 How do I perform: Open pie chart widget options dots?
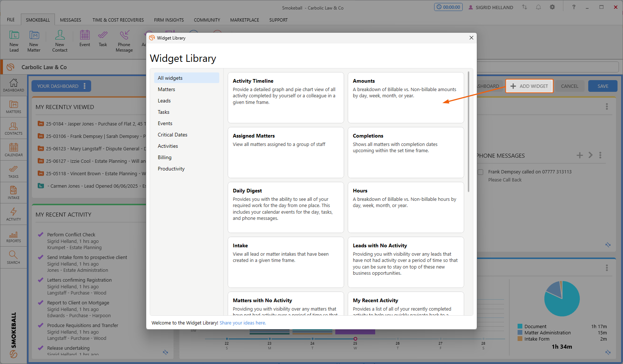click(x=607, y=268)
